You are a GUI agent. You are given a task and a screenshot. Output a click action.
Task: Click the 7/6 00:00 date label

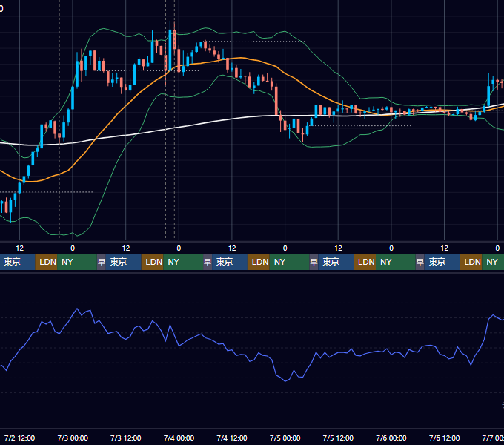click(391, 438)
